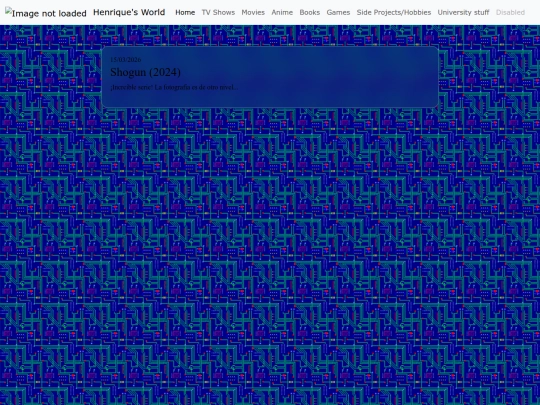
Task: Open Side Projects/Hobbies page
Action: [x=394, y=12]
